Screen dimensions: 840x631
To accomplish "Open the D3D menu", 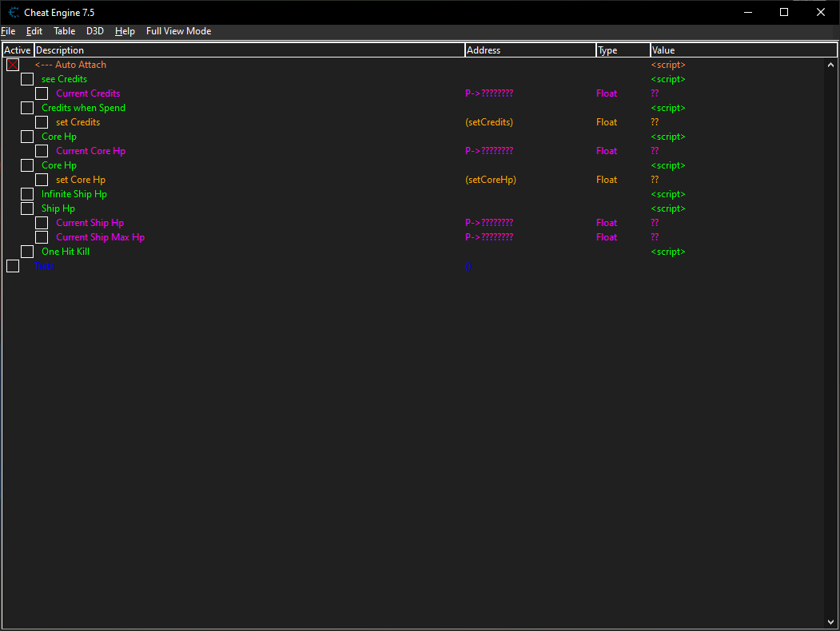I will click(x=95, y=31).
